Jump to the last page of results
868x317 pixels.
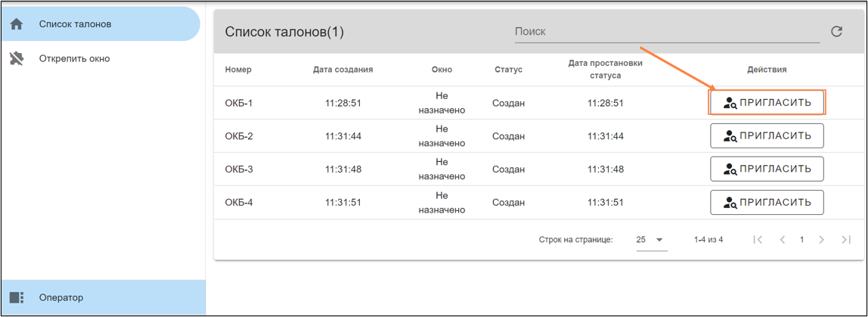(x=846, y=240)
